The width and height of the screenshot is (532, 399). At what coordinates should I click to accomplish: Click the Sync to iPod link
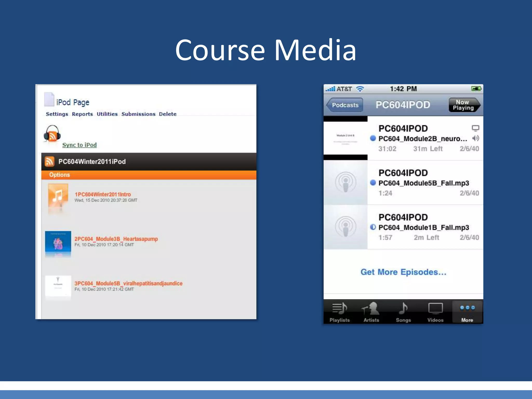[x=79, y=145]
